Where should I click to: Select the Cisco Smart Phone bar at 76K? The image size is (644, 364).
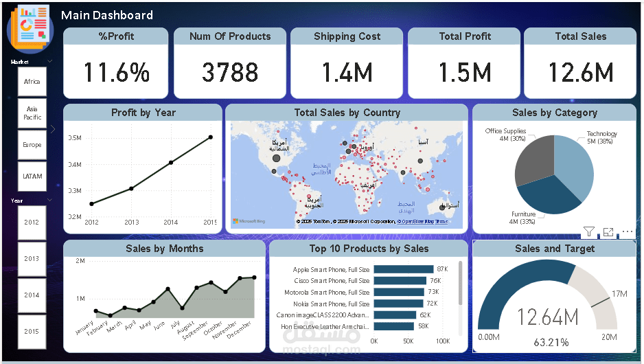(400, 281)
